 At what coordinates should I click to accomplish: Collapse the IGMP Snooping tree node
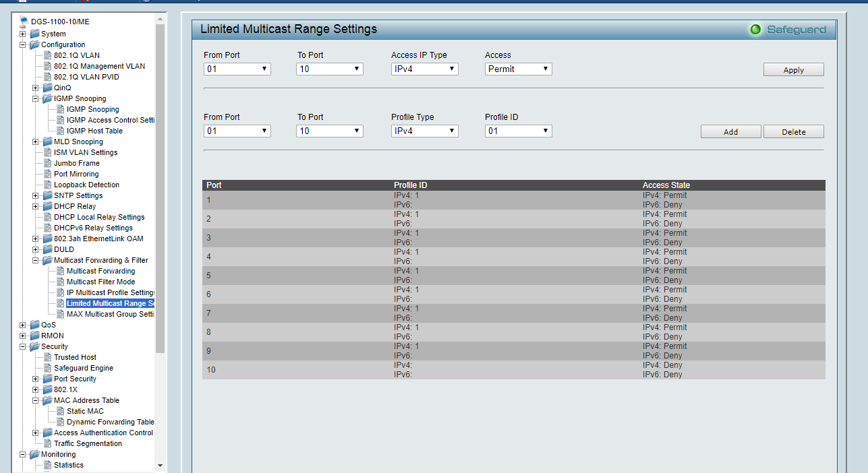(36, 98)
